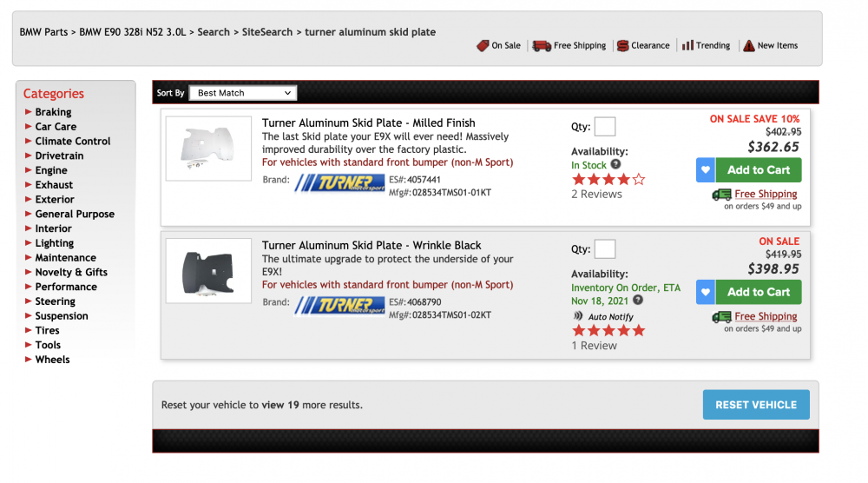Click the Free Shipping truck icon in header
This screenshot has width=868, height=483.
(542, 45)
